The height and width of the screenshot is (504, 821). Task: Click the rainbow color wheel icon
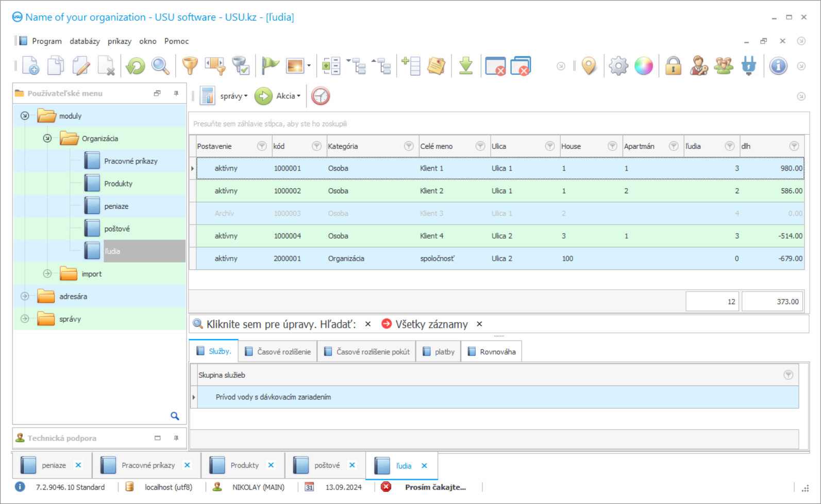coord(644,66)
